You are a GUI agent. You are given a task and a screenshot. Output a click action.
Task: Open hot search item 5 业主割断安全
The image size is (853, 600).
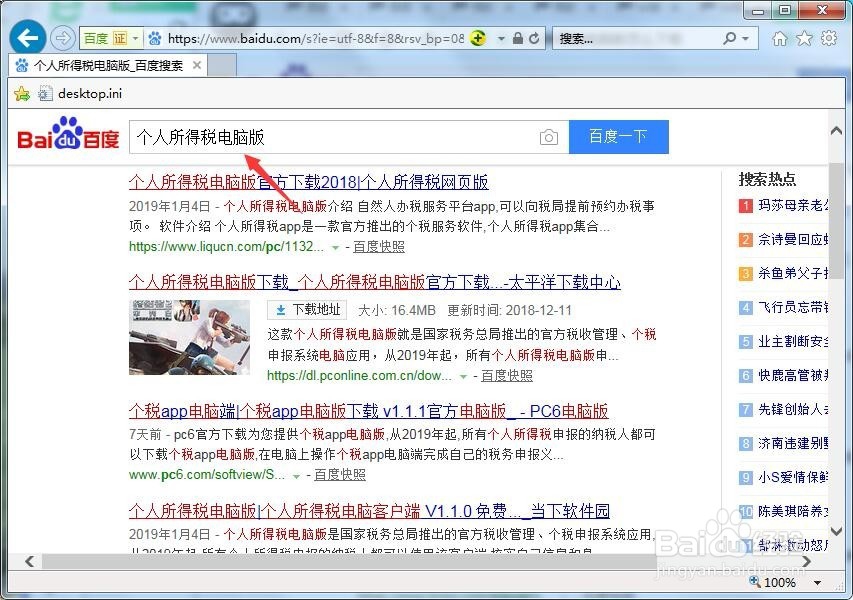tap(783, 341)
